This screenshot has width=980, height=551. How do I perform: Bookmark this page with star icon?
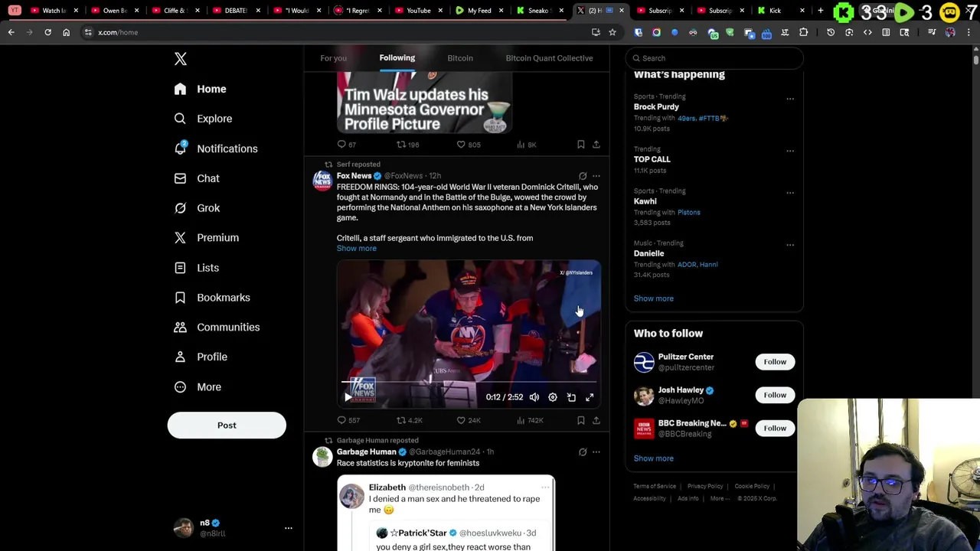[x=612, y=32]
